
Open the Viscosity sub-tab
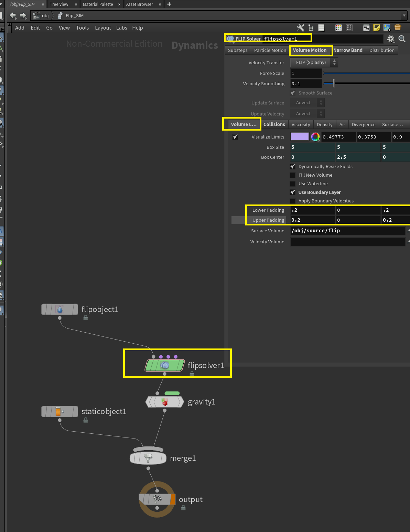(x=301, y=124)
